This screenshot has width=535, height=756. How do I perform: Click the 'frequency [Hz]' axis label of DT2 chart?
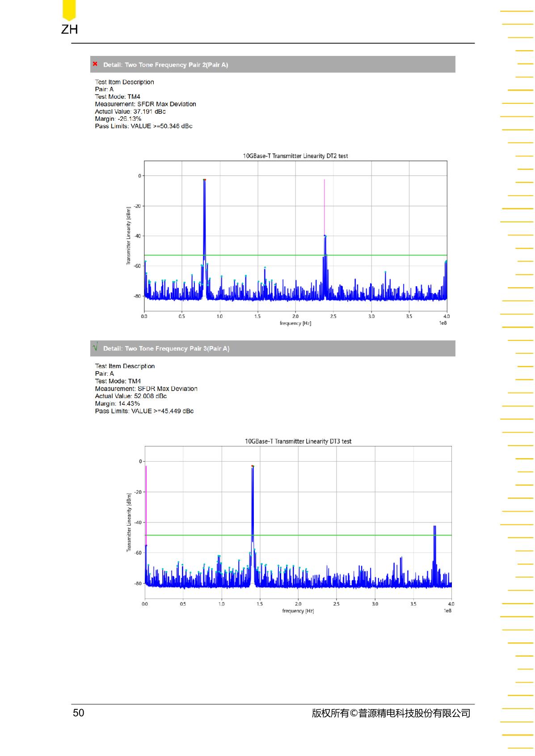pyautogui.click(x=295, y=323)
